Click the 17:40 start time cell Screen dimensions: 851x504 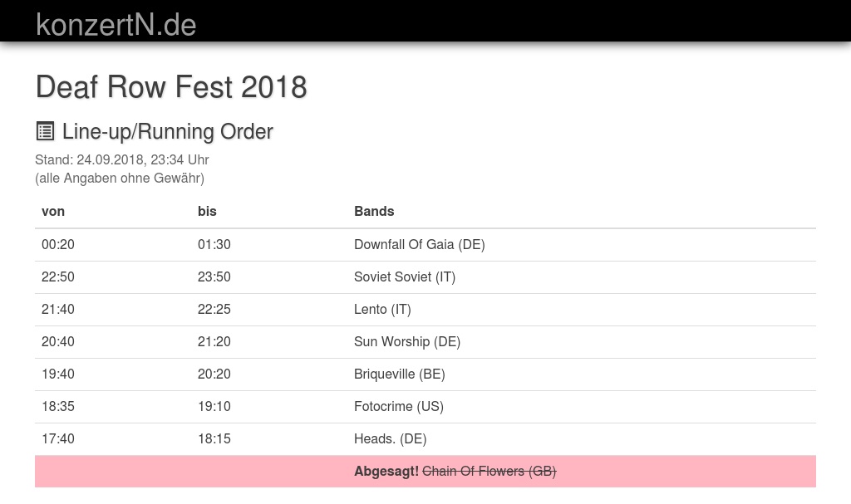pyautogui.click(x=58, y=438)
